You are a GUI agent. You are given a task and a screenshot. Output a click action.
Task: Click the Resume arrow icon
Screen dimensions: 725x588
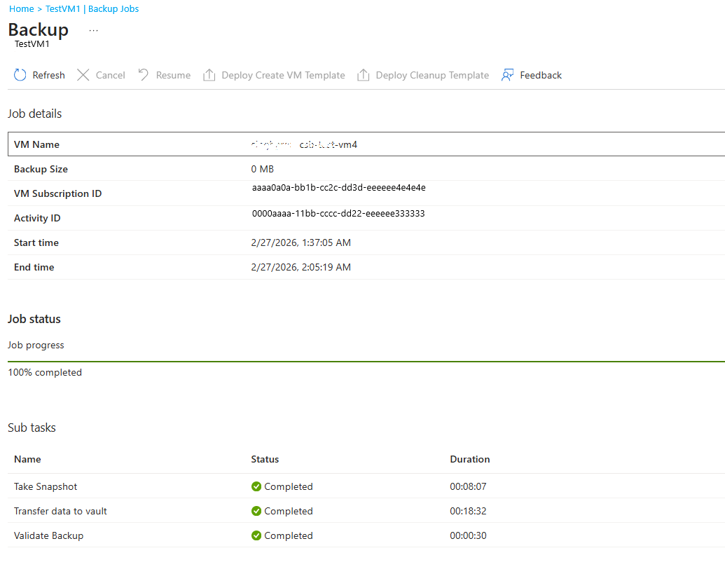[142, 74]
